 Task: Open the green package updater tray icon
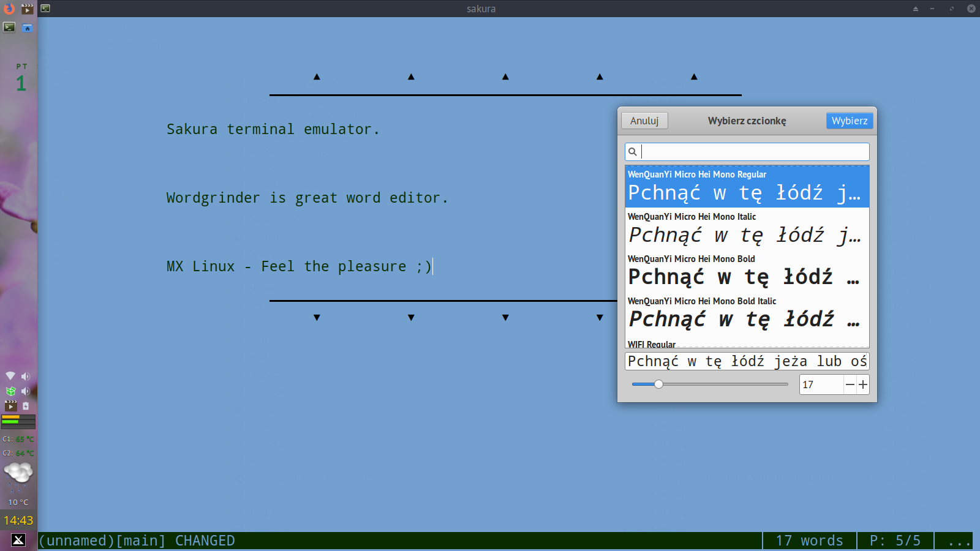[x=10, y=391]
